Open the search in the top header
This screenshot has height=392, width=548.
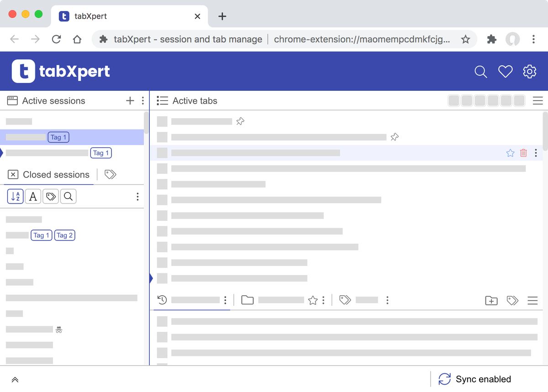point(480,71)
